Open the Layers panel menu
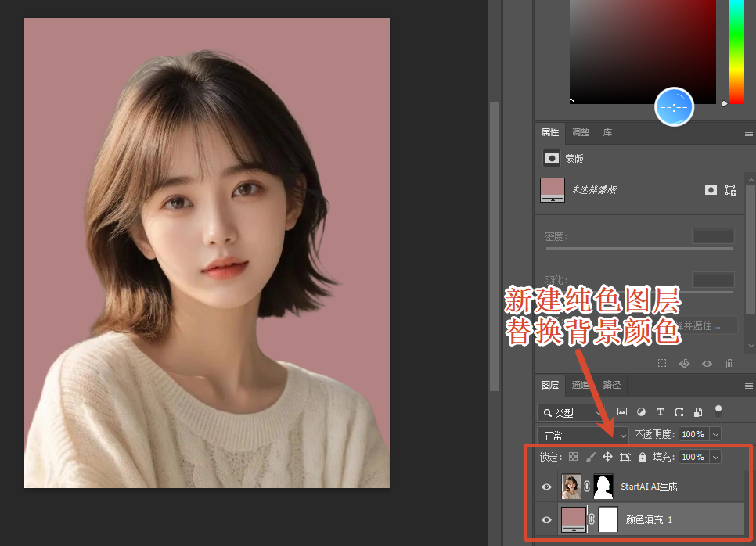The height and width of the screenshot is (546, 756). point(748,386)
